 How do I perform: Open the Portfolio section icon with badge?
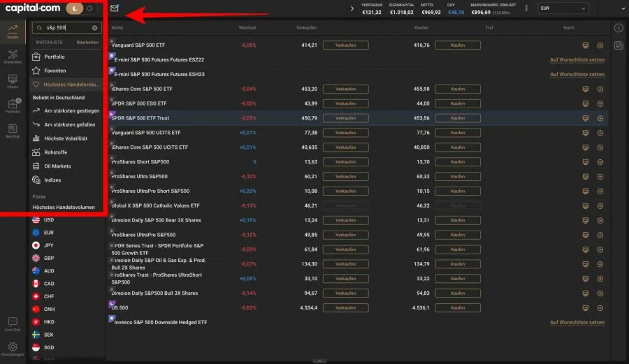[x=13, y=105]
